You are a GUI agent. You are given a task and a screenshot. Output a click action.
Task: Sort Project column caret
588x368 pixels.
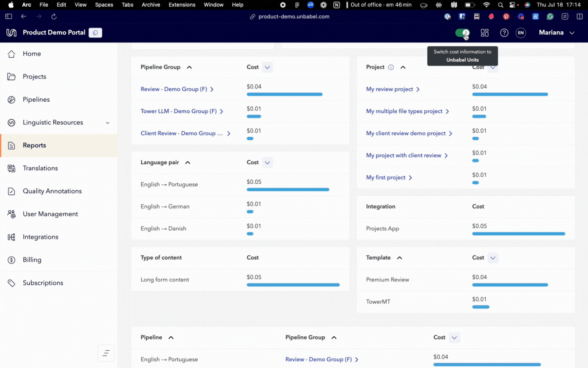[x=403, y=67]
